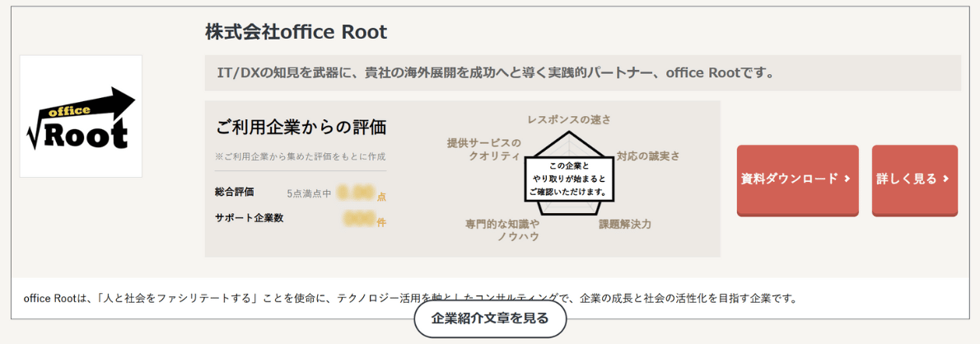Click the 5点満点中 text
The image size is (980, 344).
309,193
